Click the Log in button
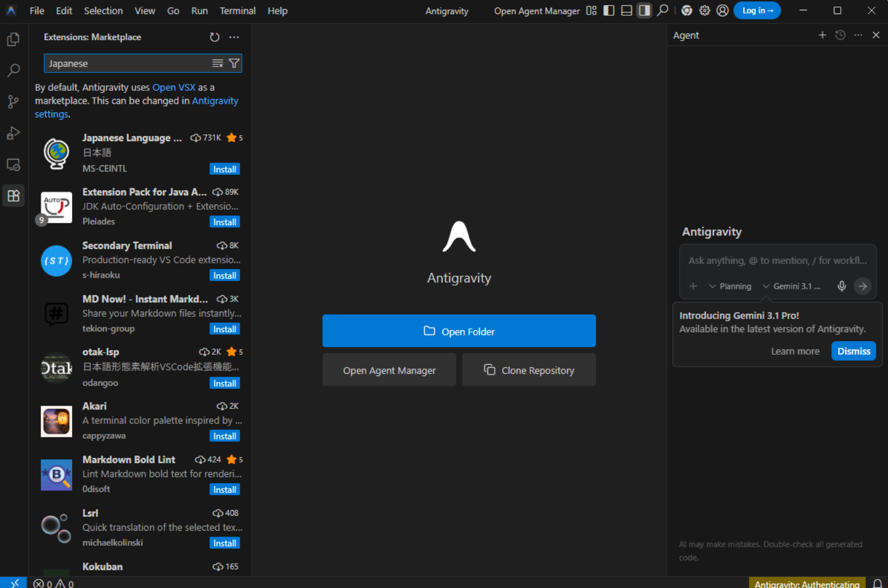The height and width of the screenshot is (588, 888). click(757, 10)
